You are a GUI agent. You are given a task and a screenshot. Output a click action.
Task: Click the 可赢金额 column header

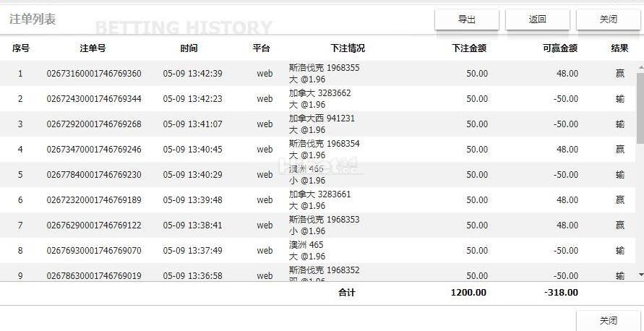[559, 48]
